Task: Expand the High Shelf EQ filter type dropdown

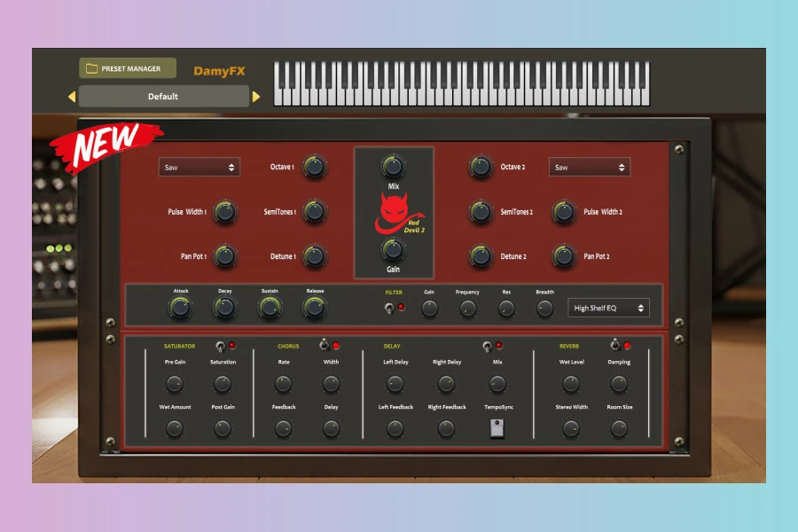Action: (608, 308)
